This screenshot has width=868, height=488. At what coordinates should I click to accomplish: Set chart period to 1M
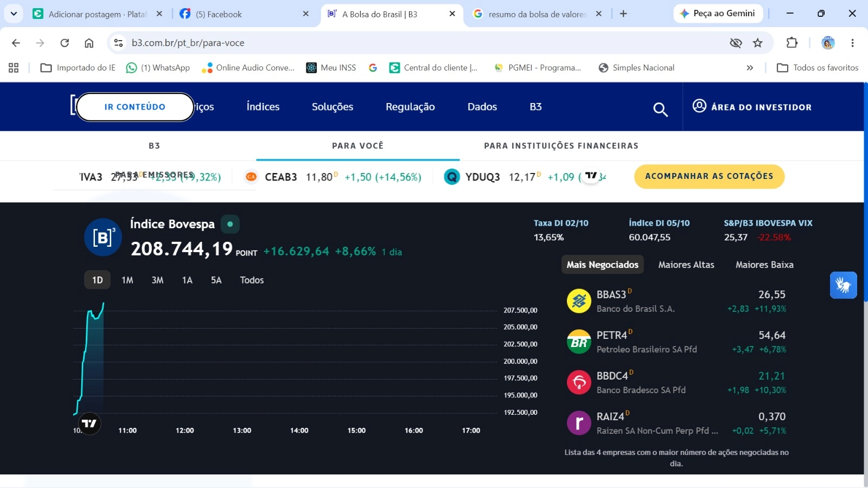pyautogui.click(x=127, y=280)
